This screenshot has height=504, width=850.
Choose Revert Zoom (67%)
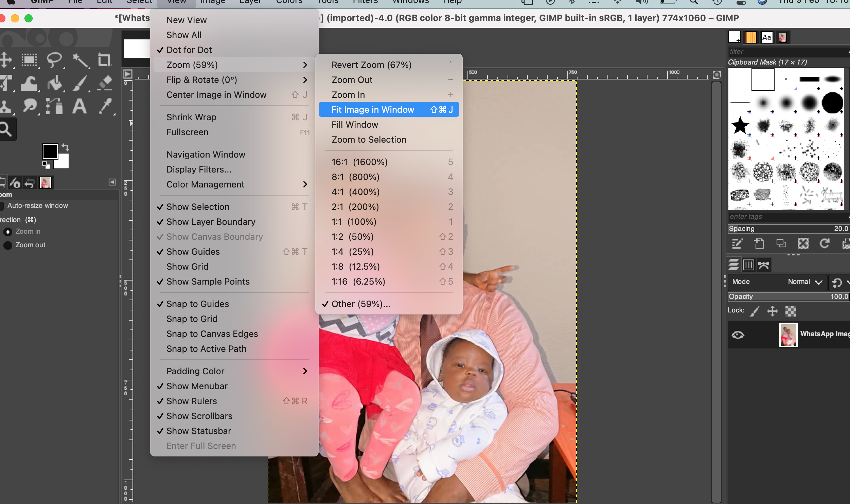point(389,65)
